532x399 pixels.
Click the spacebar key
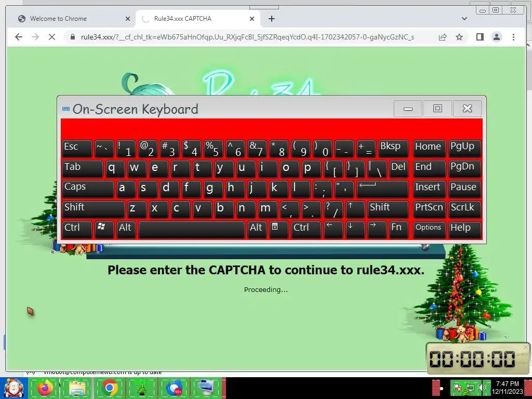pyautogui.click(x=191, y=230)
